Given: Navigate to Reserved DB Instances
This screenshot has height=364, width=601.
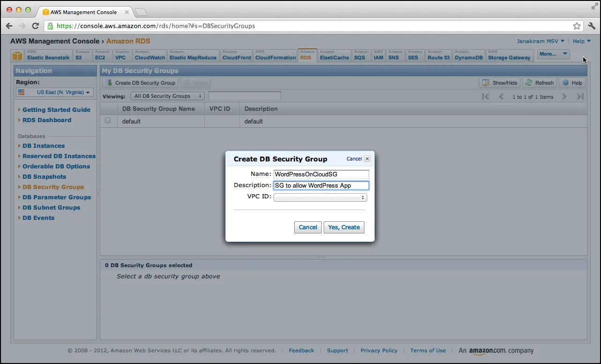Looking at the screenshot, I should pyautogui.click(x=59, y=156).
